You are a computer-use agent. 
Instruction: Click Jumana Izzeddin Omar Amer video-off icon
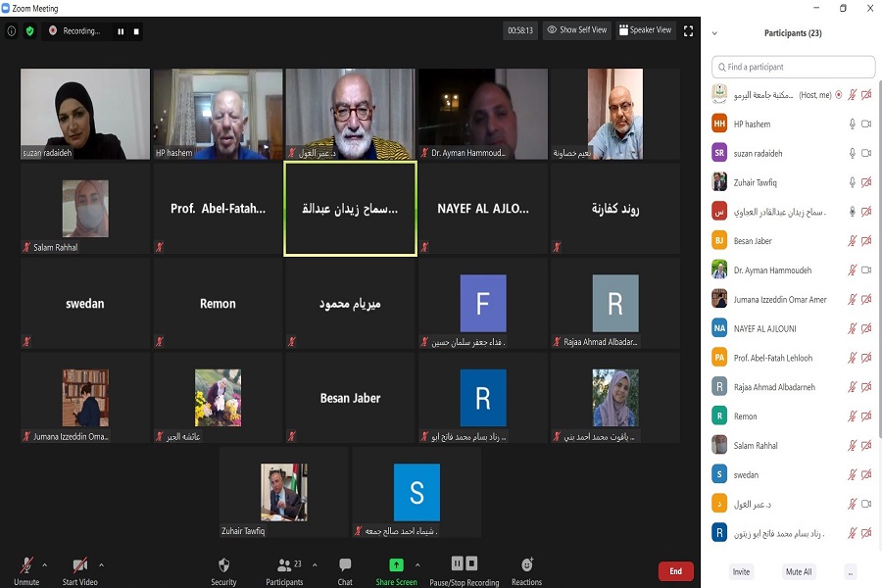click(866, 299)
